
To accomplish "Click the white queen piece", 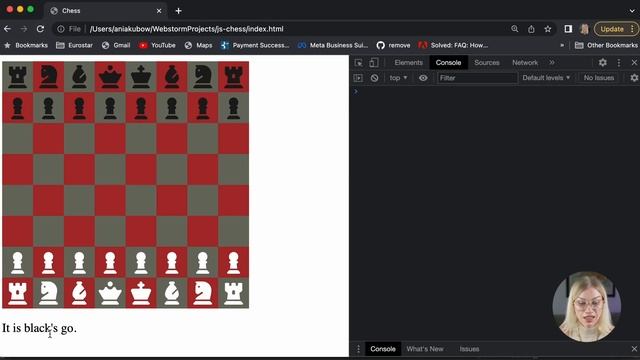I will [x=110, y=293].
